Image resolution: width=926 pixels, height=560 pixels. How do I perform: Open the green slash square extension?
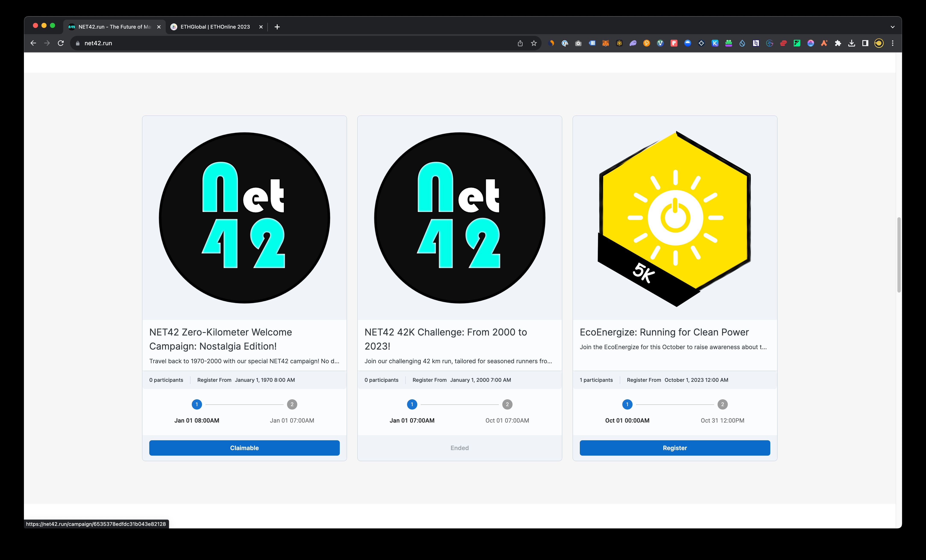coord(797,43)
